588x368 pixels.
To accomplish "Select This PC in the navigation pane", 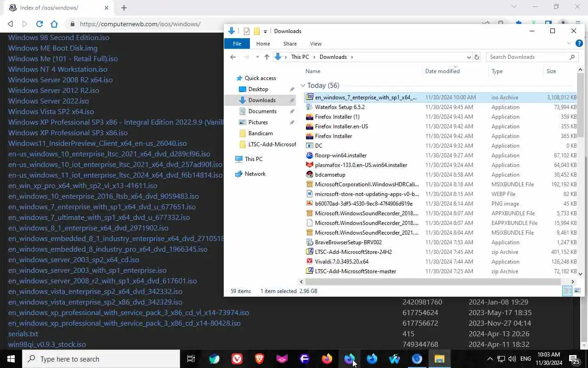I will [x=254, y=159].
